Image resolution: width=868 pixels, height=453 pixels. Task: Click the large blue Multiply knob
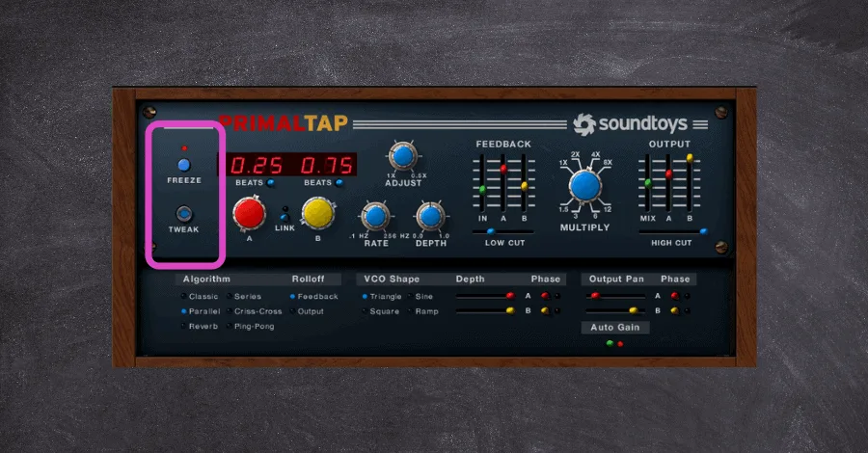pyautogui.click(x=585, y=186)
